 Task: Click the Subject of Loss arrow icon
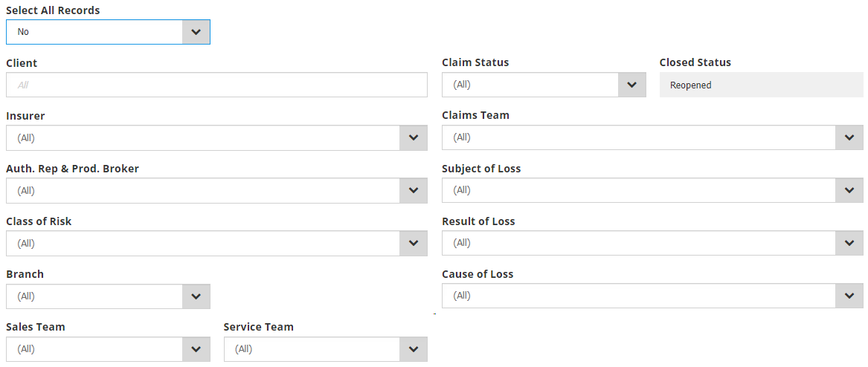849,190
